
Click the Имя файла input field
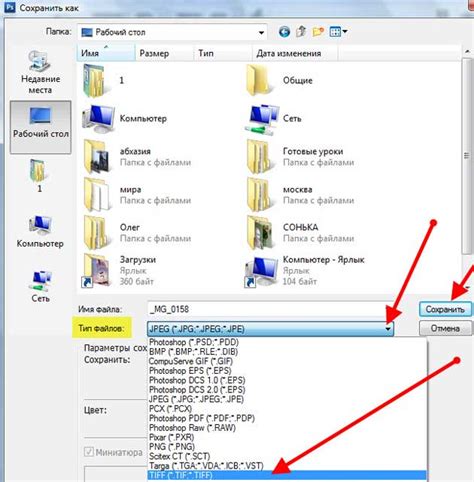pyautogui.click(x=267, y=309)
